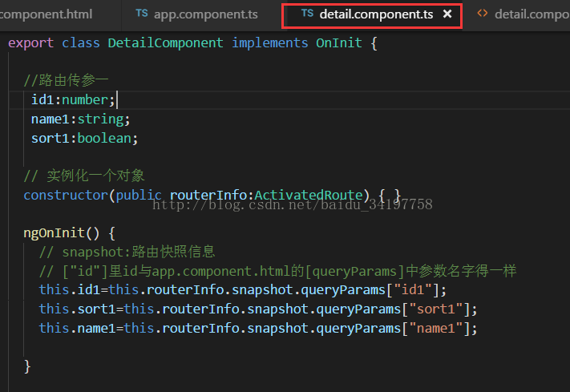Screen dimensions: 570x392
Task: Click the comment //路由传参一
Action: (67, 80)
